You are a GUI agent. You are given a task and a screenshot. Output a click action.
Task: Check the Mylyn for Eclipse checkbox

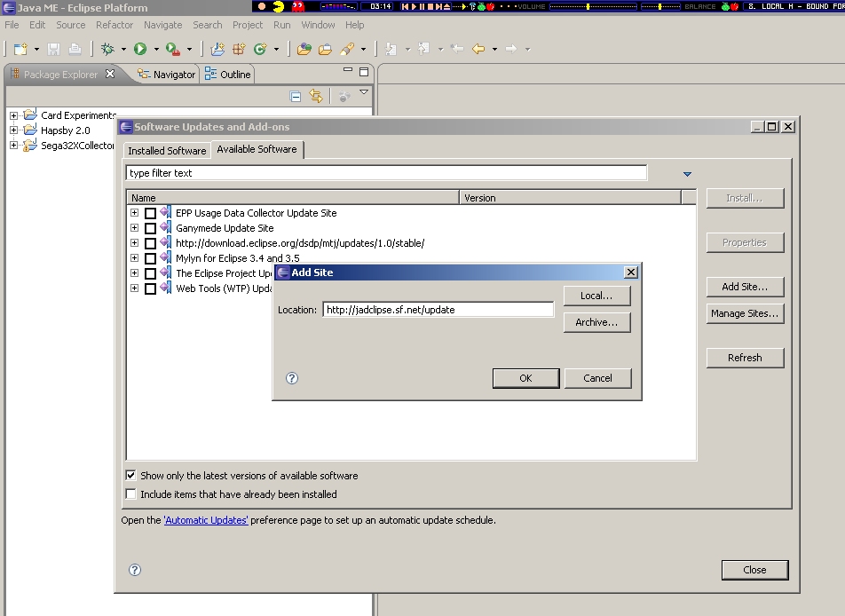[x=150, y=258]
